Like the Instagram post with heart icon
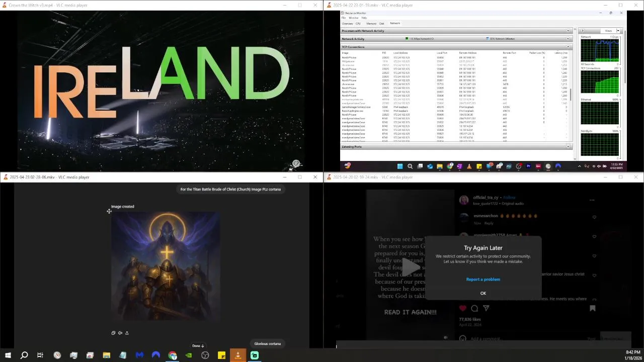 click(x=462, y=308)
